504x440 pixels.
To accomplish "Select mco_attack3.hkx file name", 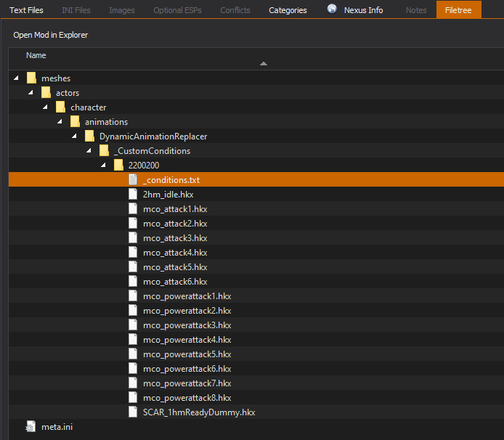I will point(175,238).
